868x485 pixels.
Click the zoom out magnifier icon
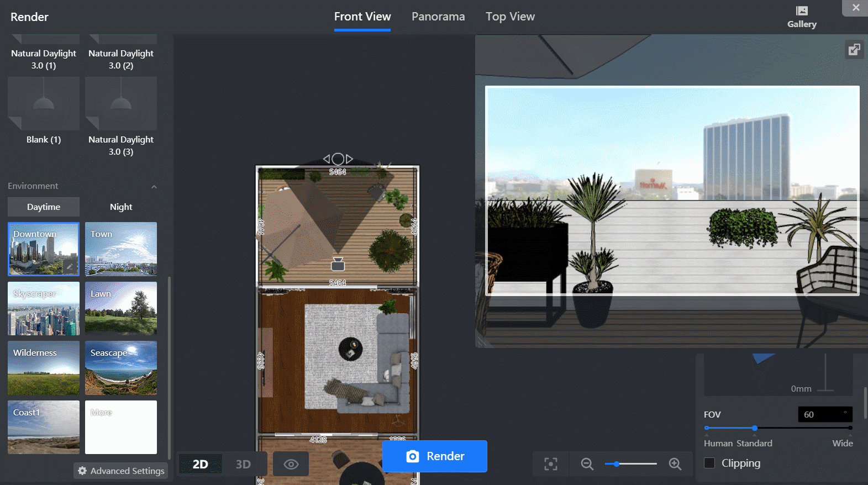(x=587, y=464)
